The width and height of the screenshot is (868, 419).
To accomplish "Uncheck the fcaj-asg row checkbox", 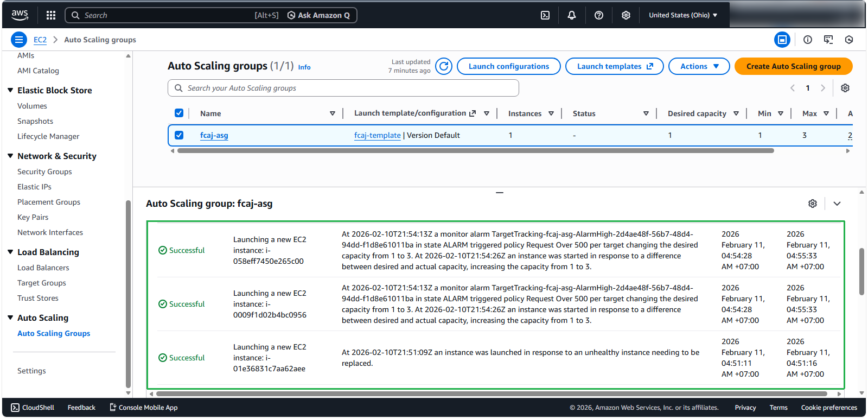I will point(179,135).
